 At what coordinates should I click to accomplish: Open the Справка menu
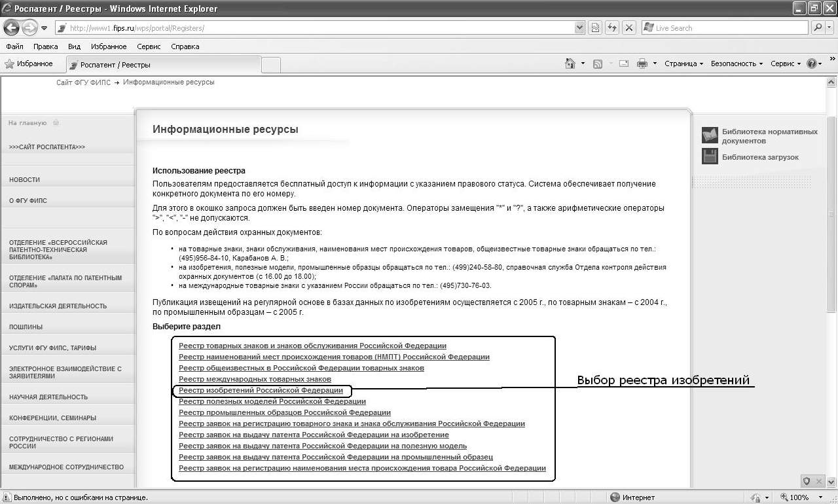185,46
